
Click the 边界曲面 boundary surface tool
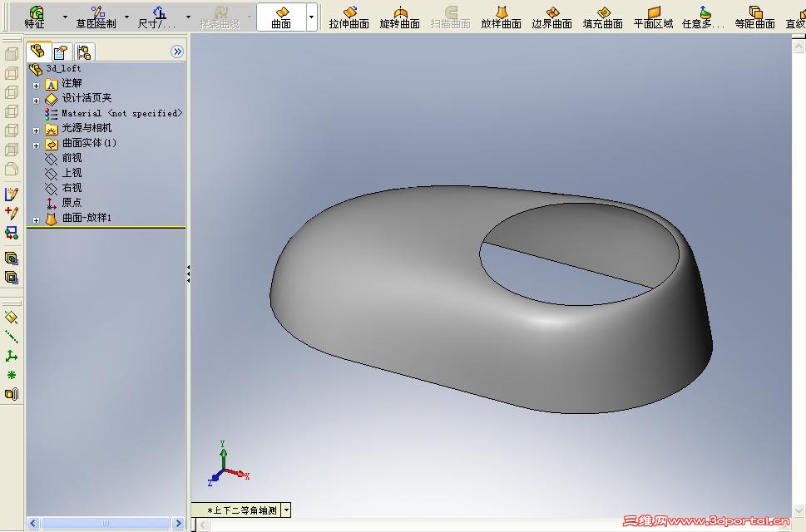click(x=552, y=17)
